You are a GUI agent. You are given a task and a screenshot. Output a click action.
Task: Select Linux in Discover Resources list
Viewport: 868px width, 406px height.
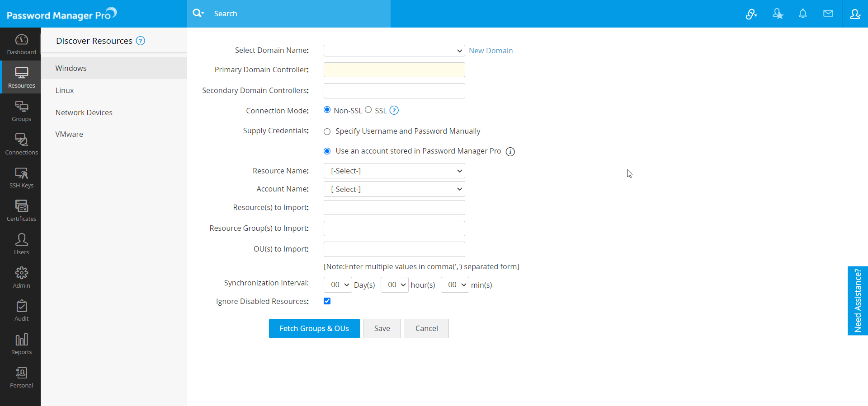pos(113,90)
